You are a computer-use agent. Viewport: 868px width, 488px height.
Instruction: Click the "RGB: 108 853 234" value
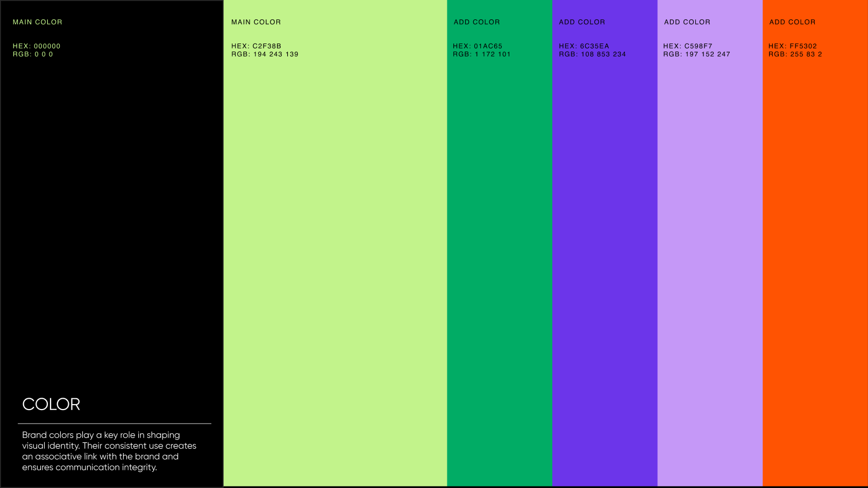point(592,54)
